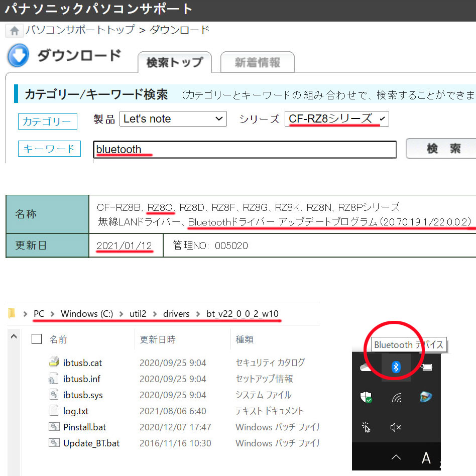Switch to the 新着情報 tab

click(258, 62)
